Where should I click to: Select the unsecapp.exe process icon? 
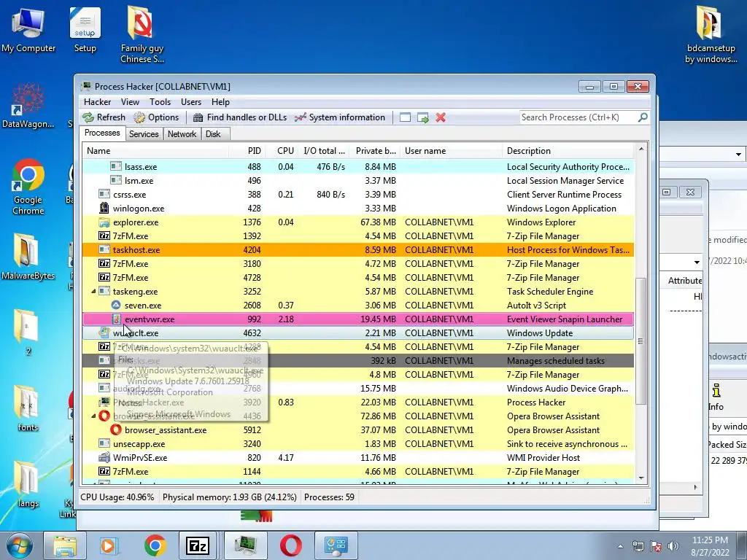(104, 444)
